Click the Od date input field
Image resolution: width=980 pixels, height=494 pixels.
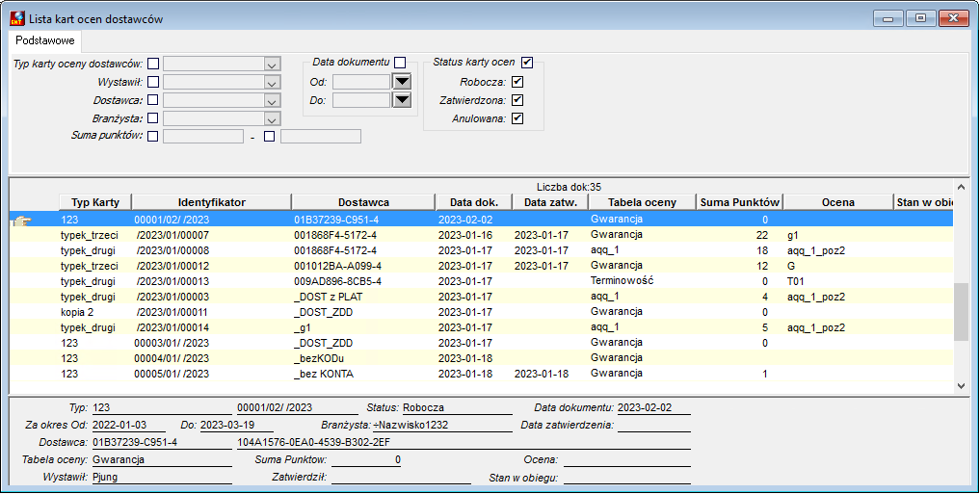(x=361, y=82)
